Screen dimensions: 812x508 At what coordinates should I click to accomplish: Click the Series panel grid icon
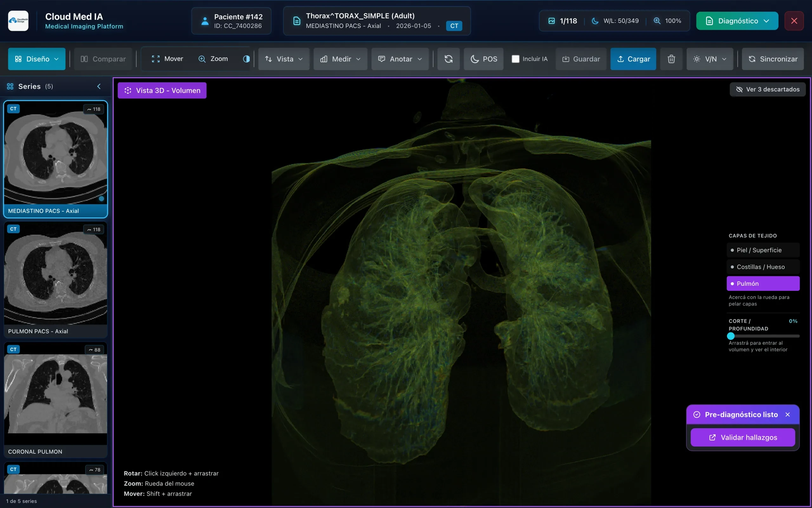point(10,86)
